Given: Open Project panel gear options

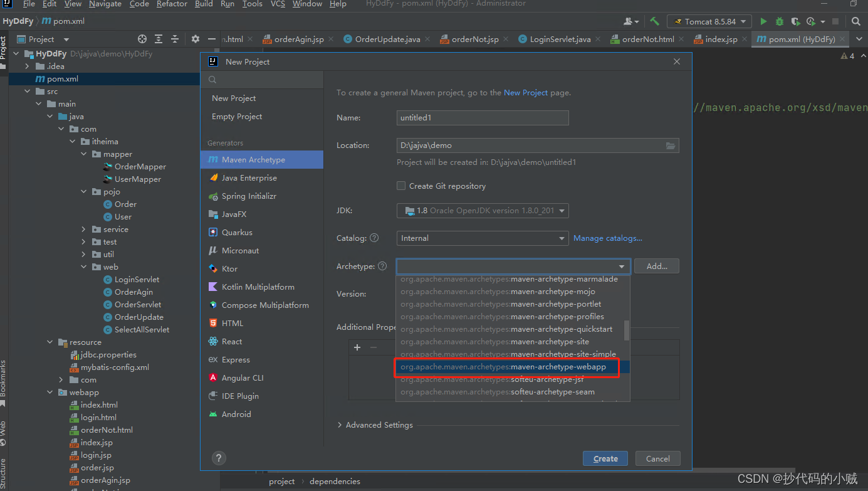Looking at the screenshot, I should click(x=195, y=39).
